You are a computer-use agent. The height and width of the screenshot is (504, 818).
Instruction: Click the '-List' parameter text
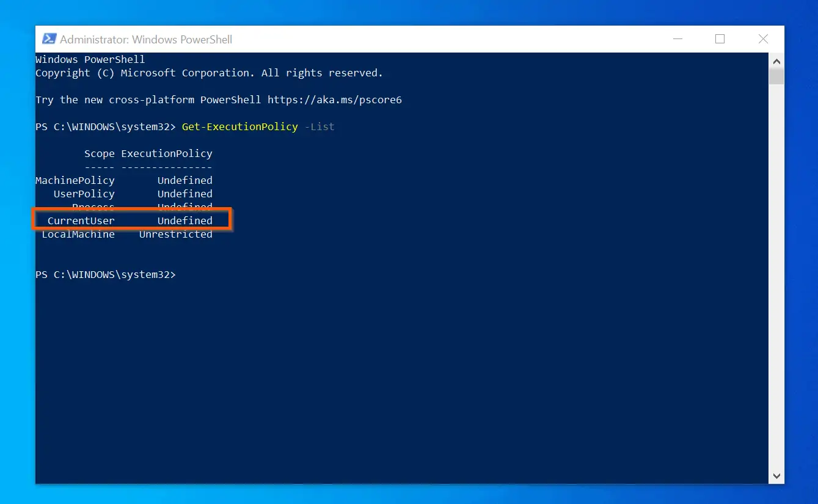(x=320, y=126)
